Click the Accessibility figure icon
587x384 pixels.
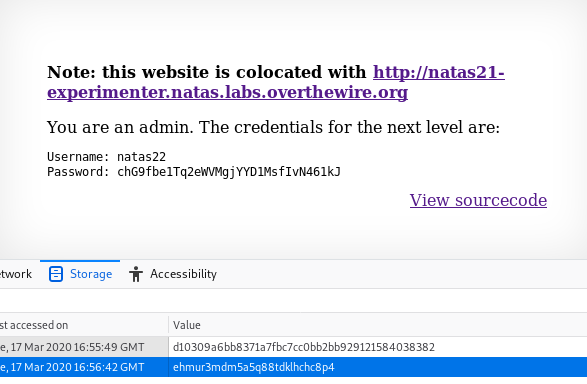click(136, 274)
